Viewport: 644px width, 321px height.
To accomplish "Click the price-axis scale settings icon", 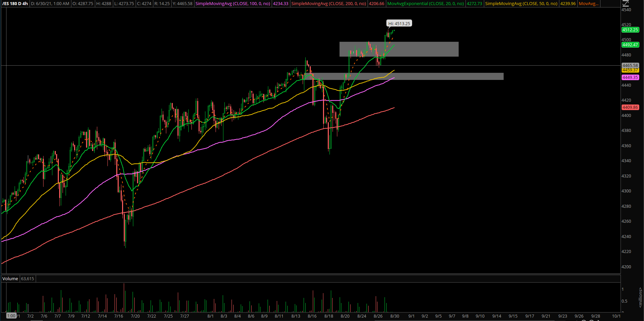I will click(625, 3).
